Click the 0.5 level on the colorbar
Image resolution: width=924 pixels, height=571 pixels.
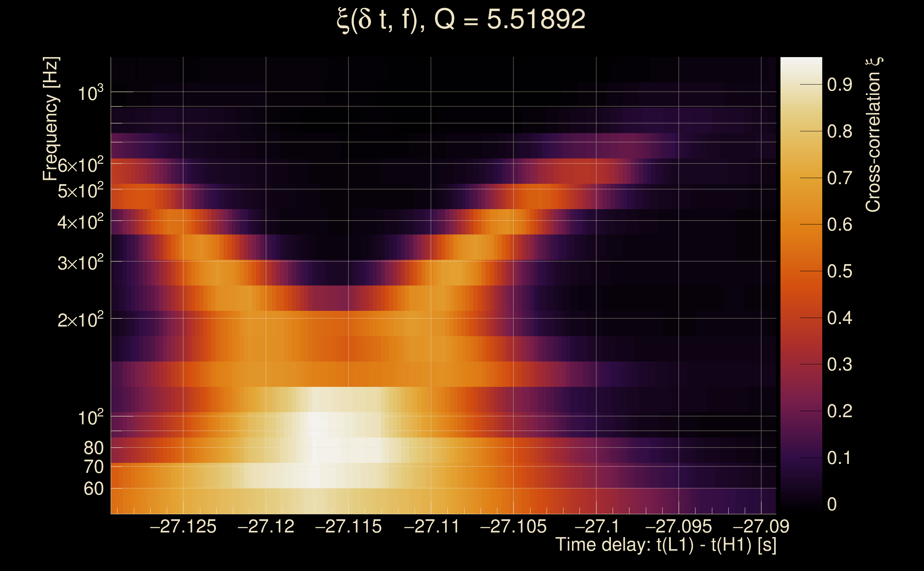pyautogui.click(x=839, y=271)
